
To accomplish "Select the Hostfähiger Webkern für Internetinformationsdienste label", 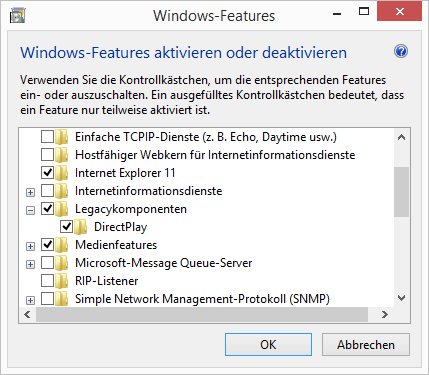I will 215,155.
